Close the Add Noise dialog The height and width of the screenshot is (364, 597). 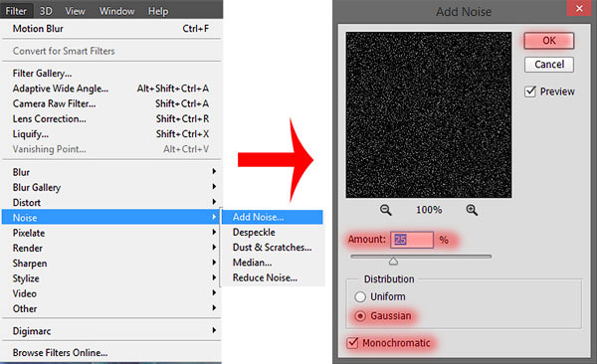tap(579, 8)
